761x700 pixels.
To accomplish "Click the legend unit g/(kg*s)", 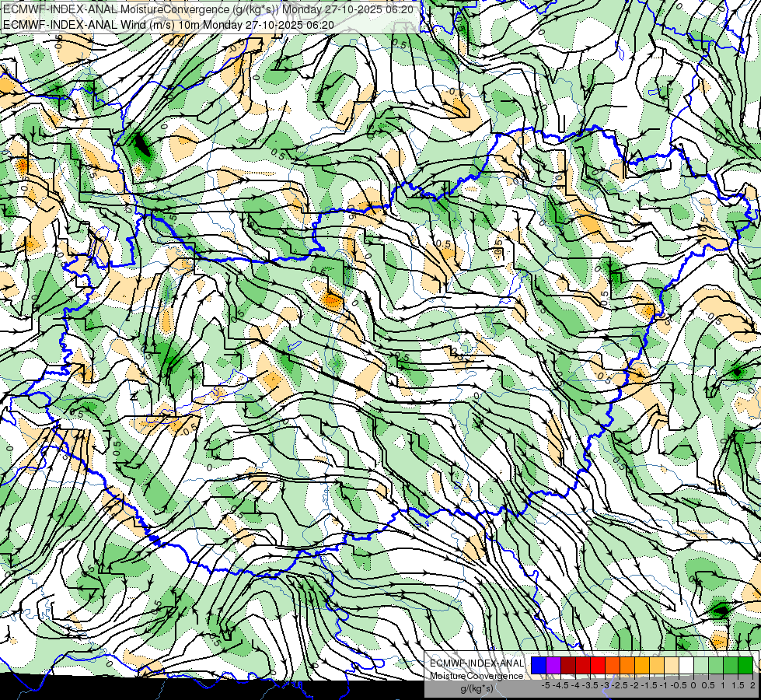I will click(476, 689).
